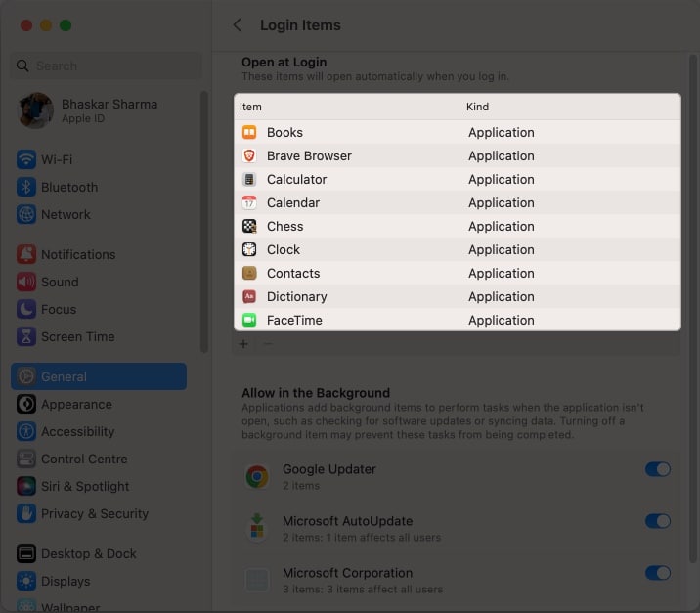Select the 'Clock' item name

(x=284, y=249)
